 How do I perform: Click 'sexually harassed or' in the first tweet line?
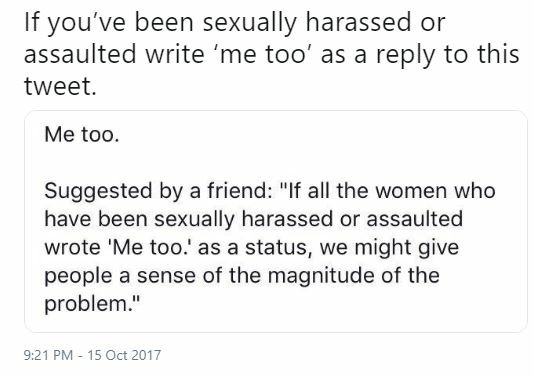[324, 23]
